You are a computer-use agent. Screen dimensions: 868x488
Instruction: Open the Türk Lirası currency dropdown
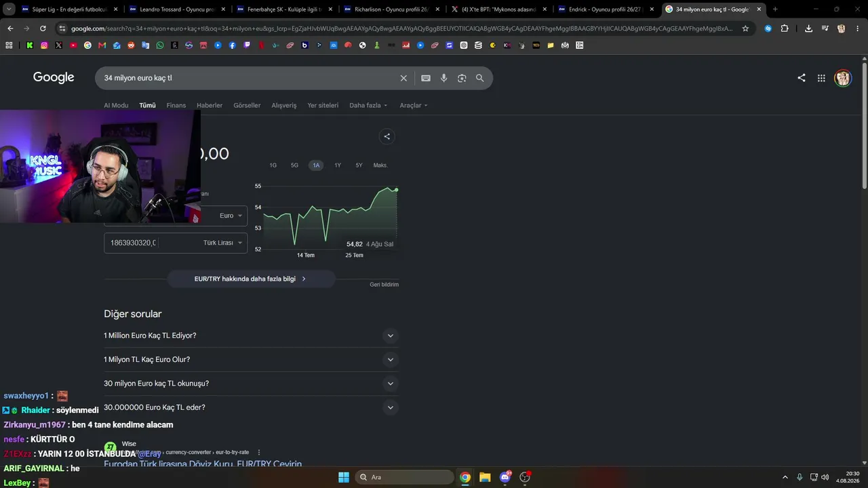[223, 243]
